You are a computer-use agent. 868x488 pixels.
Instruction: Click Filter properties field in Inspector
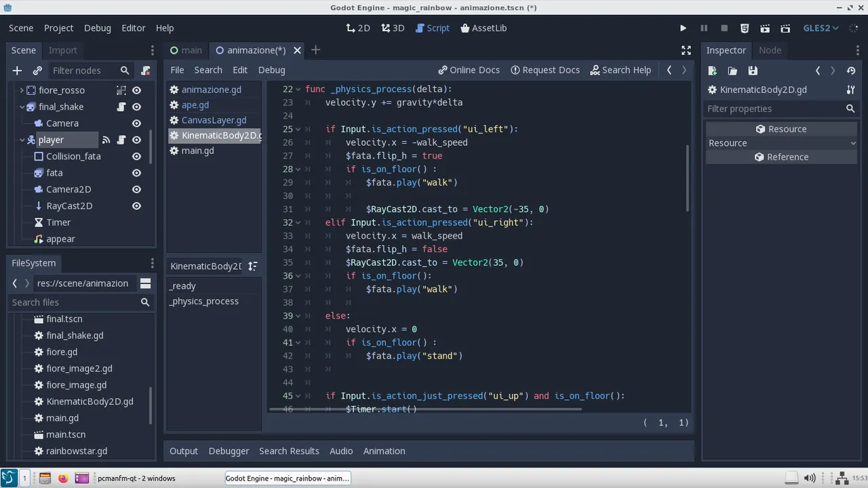781,108
